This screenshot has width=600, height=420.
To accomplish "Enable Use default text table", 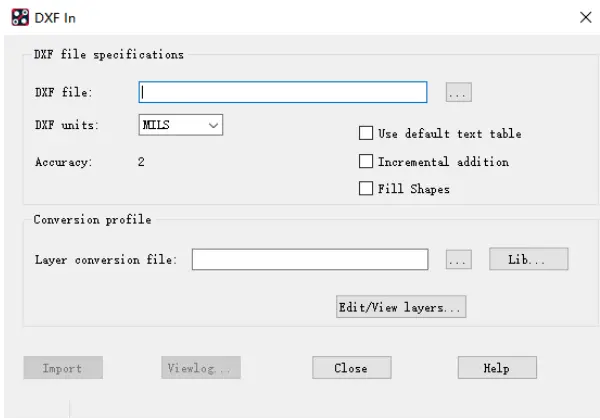I will (366, 134).
